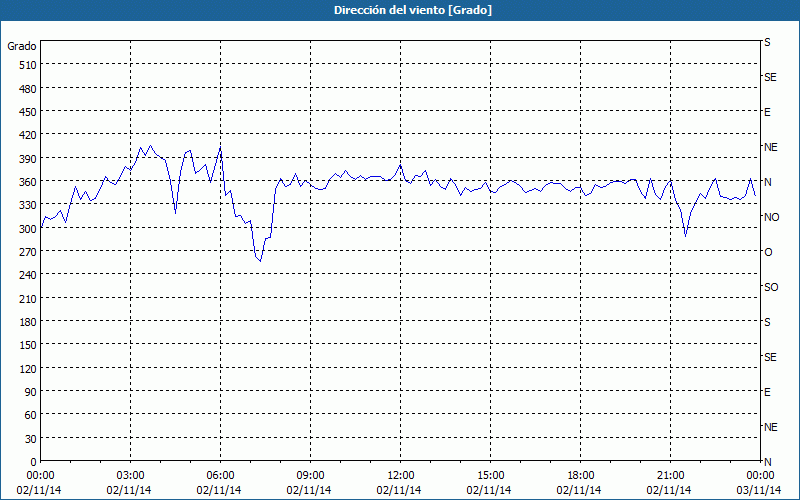This screenshot has height=500, width=800.
Task: Select the 180 degree axis value
Action: click(x=28, y=322)
